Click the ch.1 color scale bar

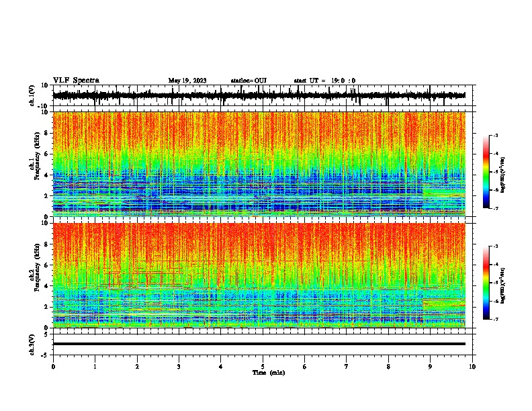point(486,171)
